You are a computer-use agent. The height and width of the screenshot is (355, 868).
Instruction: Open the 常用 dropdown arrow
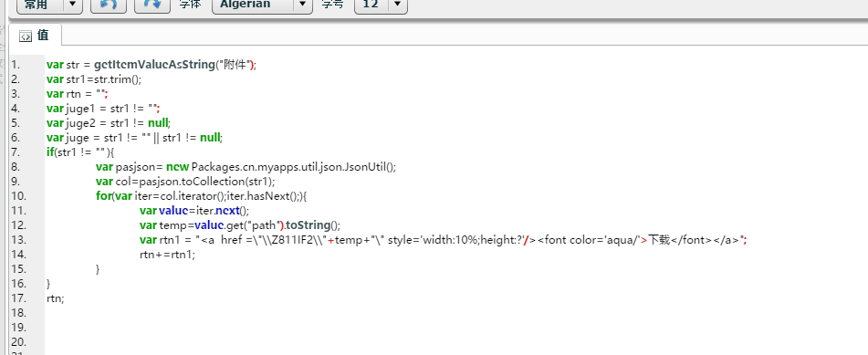[x=72, y=5]
